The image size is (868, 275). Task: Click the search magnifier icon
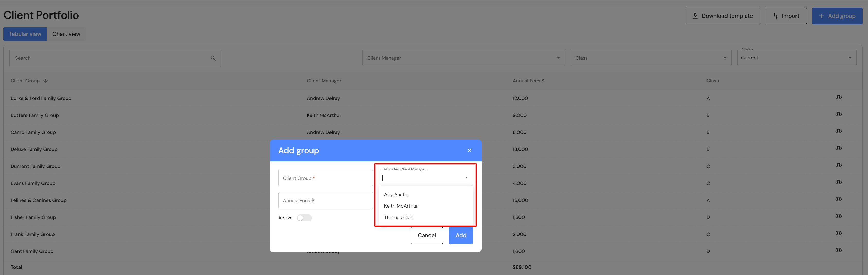point(213,58)
